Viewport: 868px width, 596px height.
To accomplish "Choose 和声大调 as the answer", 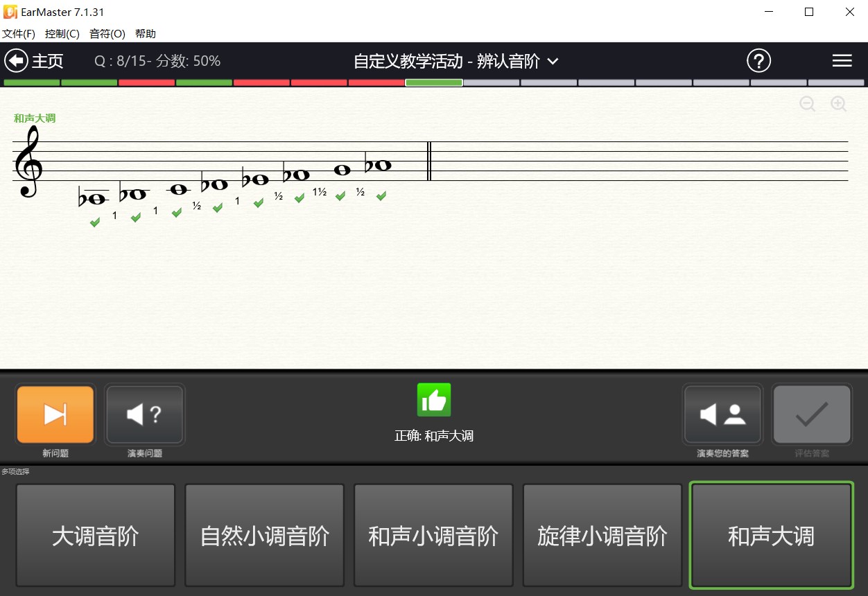I will pyautogui.click(x=771, y=535).
